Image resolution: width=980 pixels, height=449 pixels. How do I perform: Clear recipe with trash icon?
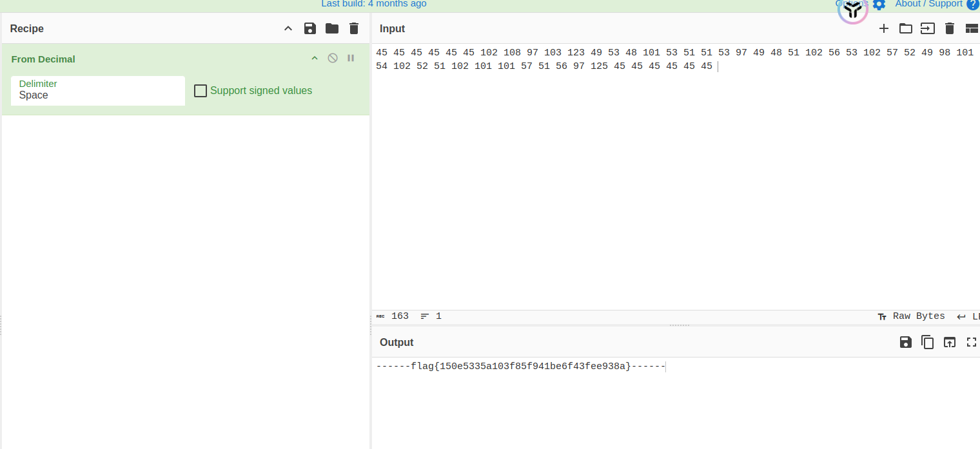(x=354, y=28)
